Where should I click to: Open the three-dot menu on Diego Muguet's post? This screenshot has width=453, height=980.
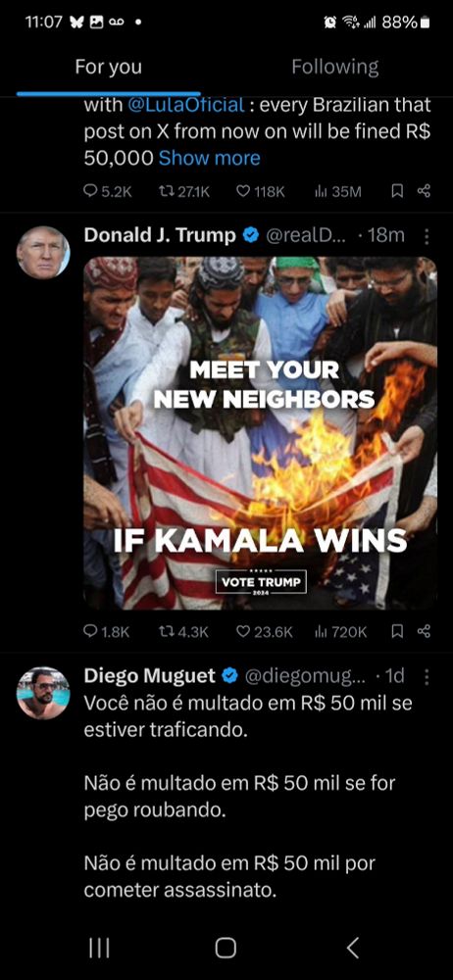[x=427, y=676]
